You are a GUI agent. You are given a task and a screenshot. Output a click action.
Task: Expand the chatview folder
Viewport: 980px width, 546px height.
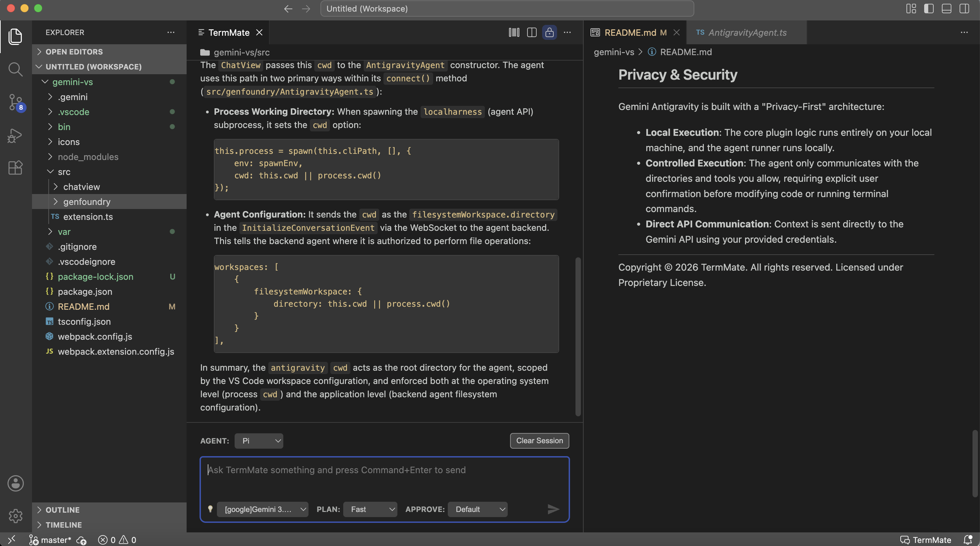coord(109,187)
